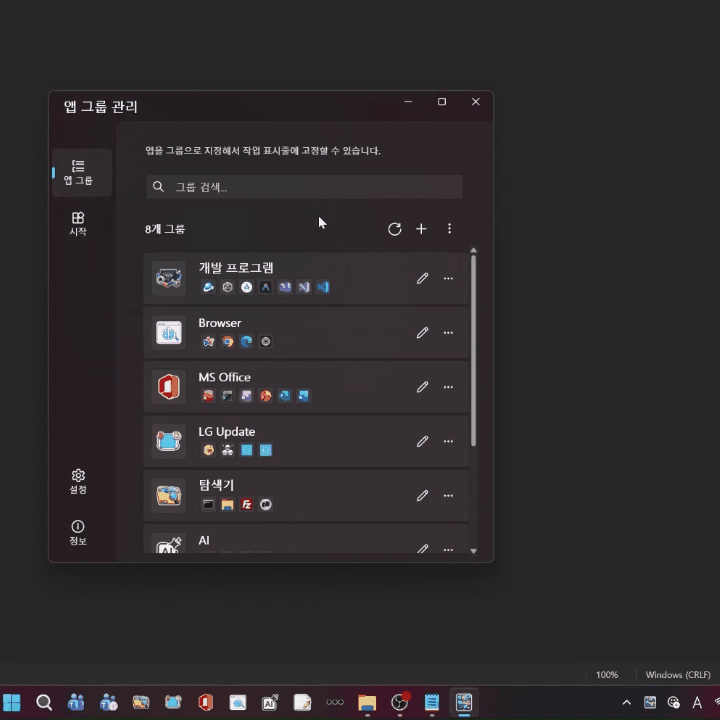This screenshot has height=720, width=720.
Task: Edit the 개발 프로그램 group
Action: click(422, 278)
